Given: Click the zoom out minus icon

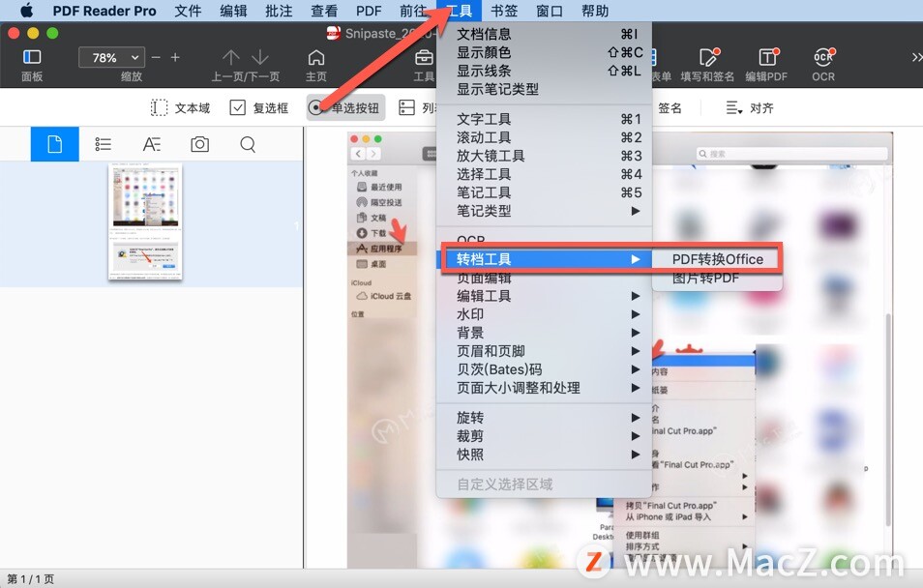Looking at the screenshot, I should tap(156, 58).
